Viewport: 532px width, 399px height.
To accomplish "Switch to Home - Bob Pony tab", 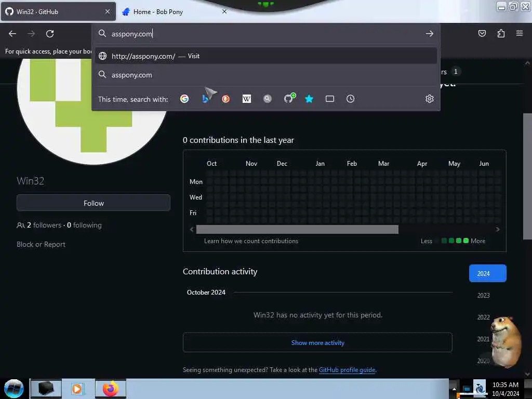I will click(x=176, y=11).
